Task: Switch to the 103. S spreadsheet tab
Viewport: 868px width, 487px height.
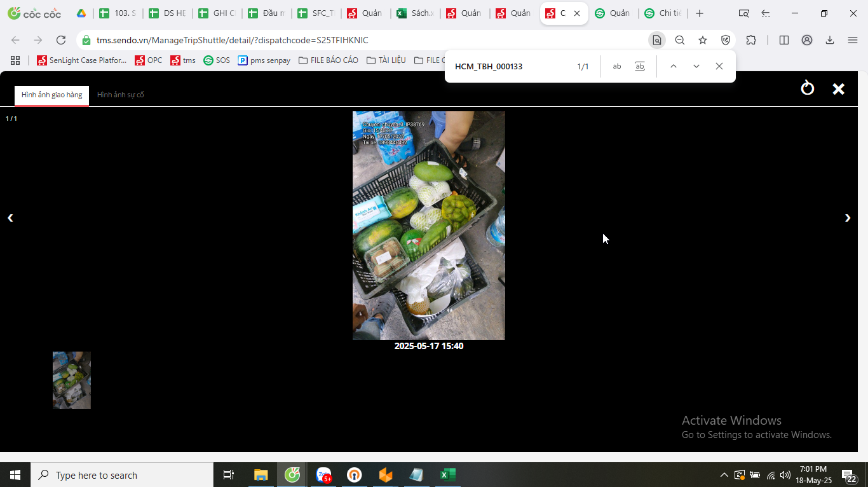Action: [x=118, y=13]
